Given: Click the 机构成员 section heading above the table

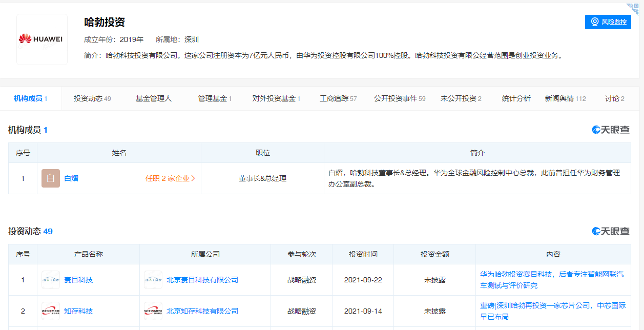Looking at the screenshot, I should coord(28,130).
